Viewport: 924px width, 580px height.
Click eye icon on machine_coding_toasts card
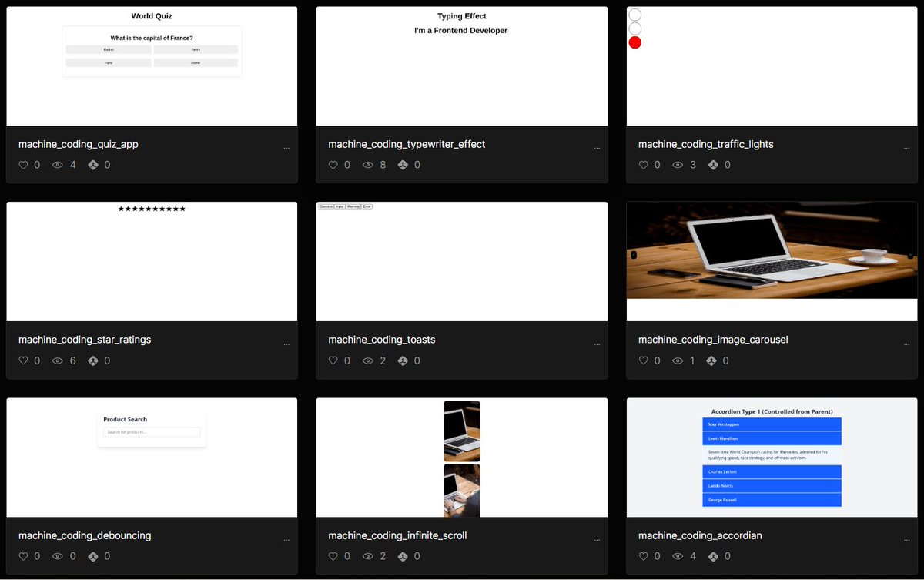[368, 360]
